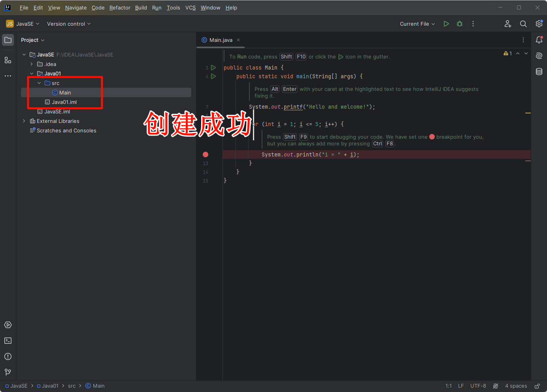Open the Structure tool window icon
The width and height of the screenshot is (547, 392).
[8, 60]
